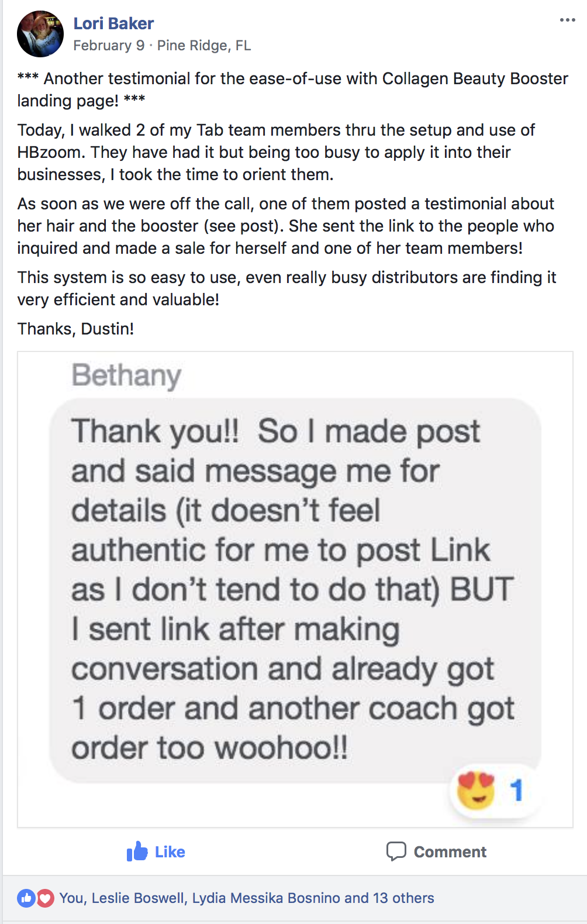The height and width of the screenshot is (924, 587).
Task: Open the Pine Ridge, FL location link
Action: [204, 46]
